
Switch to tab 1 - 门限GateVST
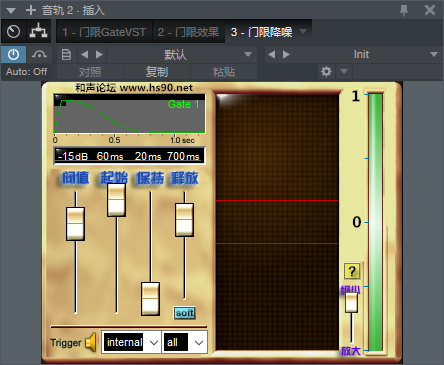point(104,32)
